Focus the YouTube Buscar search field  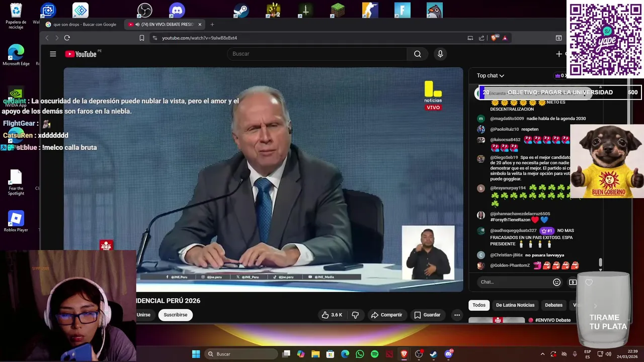pos(317,54)
